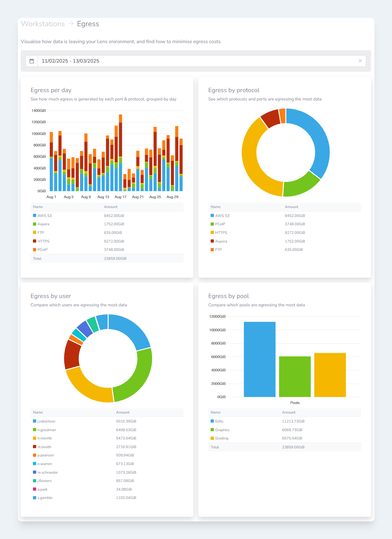Click the Grading yellow legend swatch
This screenshot has width=392, height=539.
click(x=212, y=438)
